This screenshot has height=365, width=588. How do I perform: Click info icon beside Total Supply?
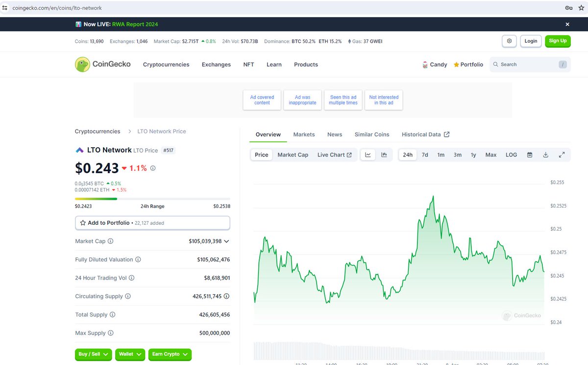coord(112,314)
